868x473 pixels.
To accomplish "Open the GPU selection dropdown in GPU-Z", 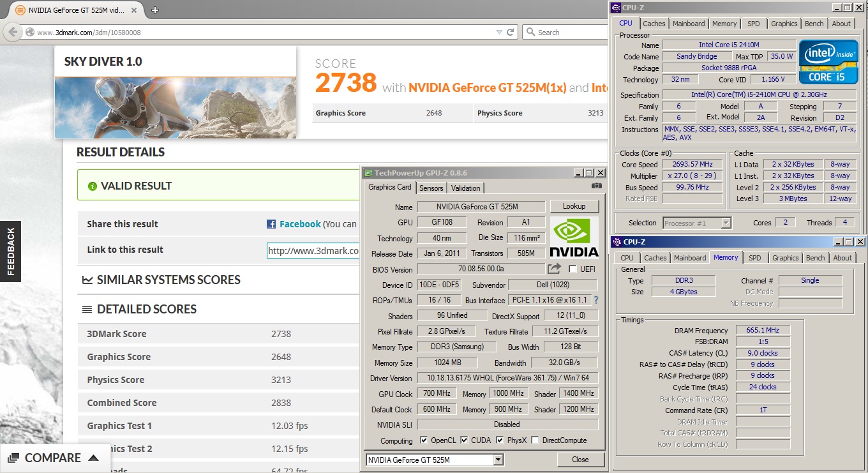I will (498, 460).
